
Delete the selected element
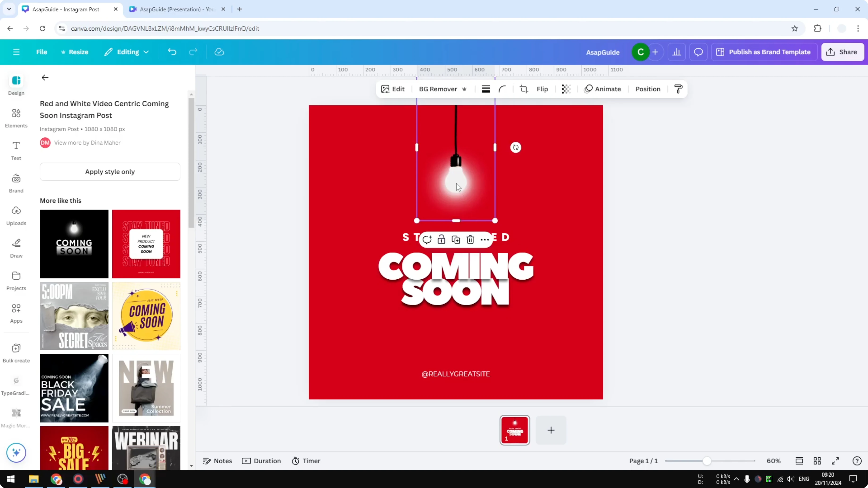470,240
